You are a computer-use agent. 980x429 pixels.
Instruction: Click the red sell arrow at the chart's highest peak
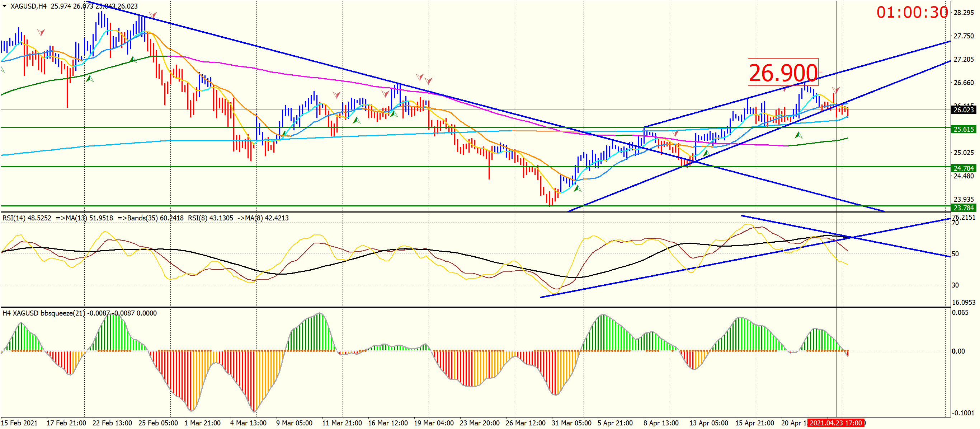[x=152, y=15]
